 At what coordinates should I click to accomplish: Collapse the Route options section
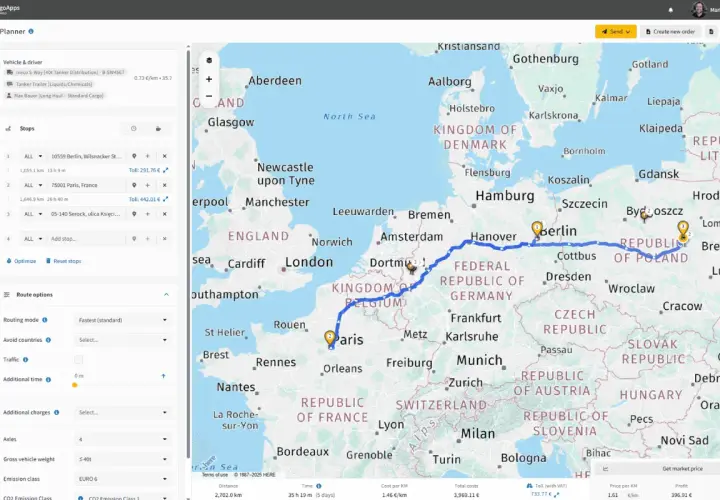(166, 295)
